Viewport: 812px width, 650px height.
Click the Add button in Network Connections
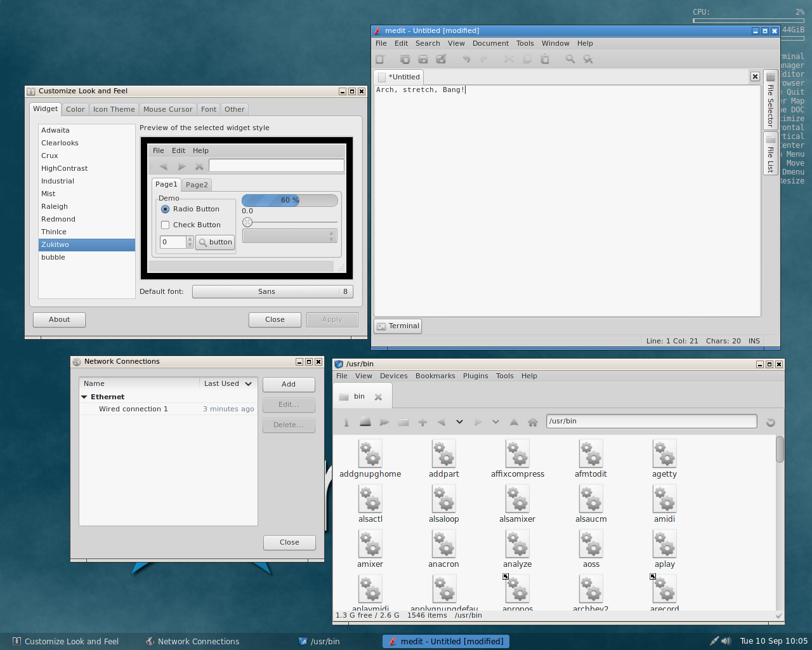pos(289,384)
